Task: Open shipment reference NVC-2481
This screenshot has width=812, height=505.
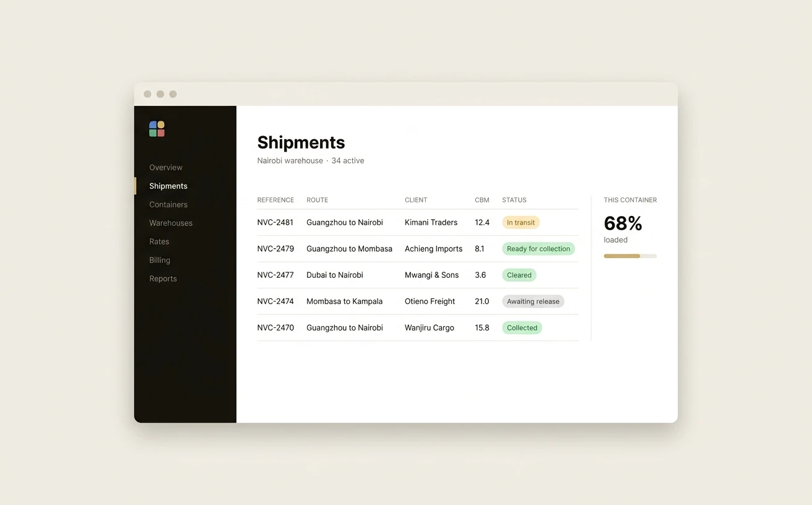Action: coord(275,222)
